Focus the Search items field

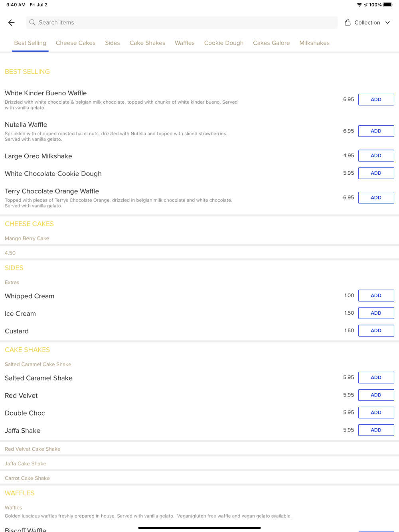pos(182,22)
